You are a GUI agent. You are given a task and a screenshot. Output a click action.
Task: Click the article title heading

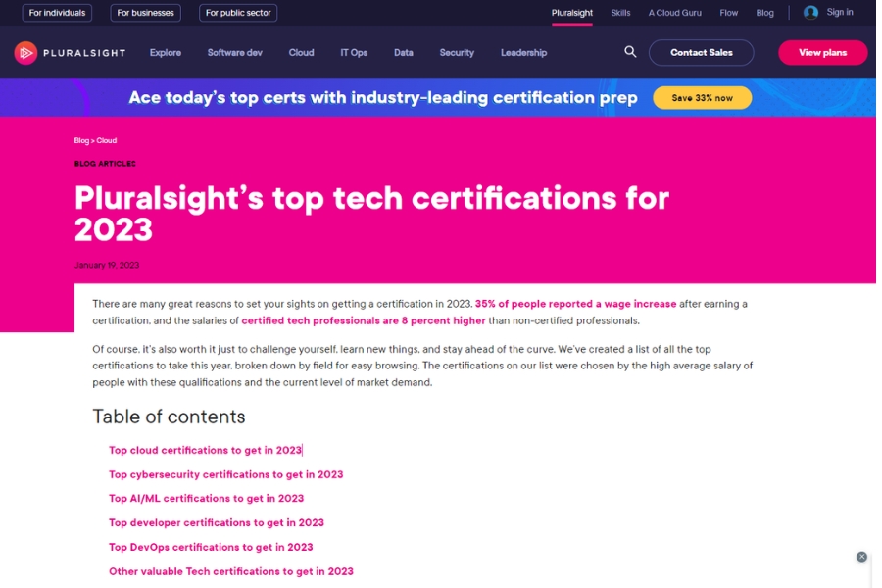[371, 214]
